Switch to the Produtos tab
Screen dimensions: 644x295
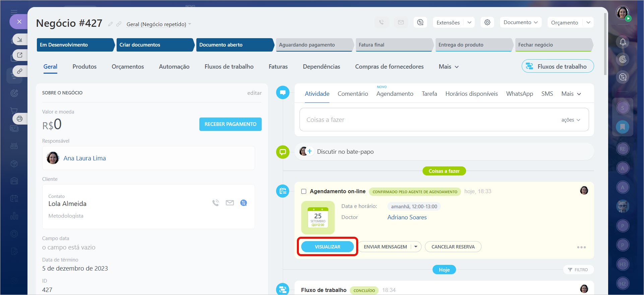tap(84, 67)
